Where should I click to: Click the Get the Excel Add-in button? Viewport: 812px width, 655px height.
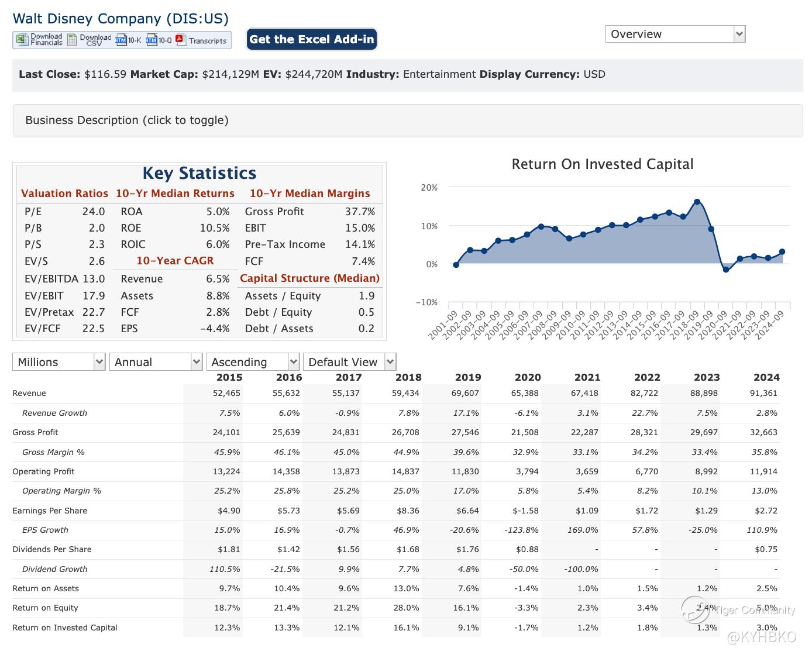[311, 39]
